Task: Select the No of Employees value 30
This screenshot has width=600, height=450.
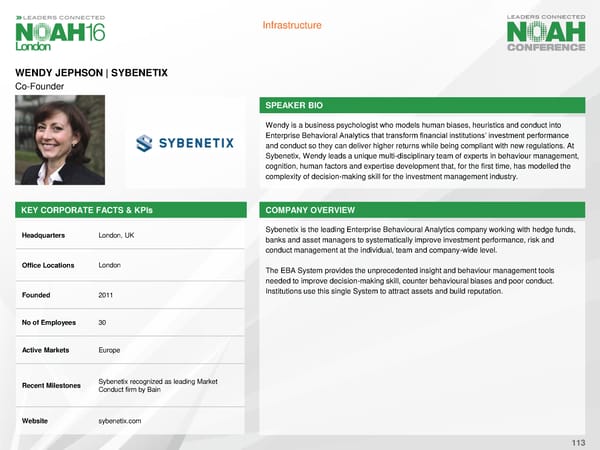Action: [104, 323]
